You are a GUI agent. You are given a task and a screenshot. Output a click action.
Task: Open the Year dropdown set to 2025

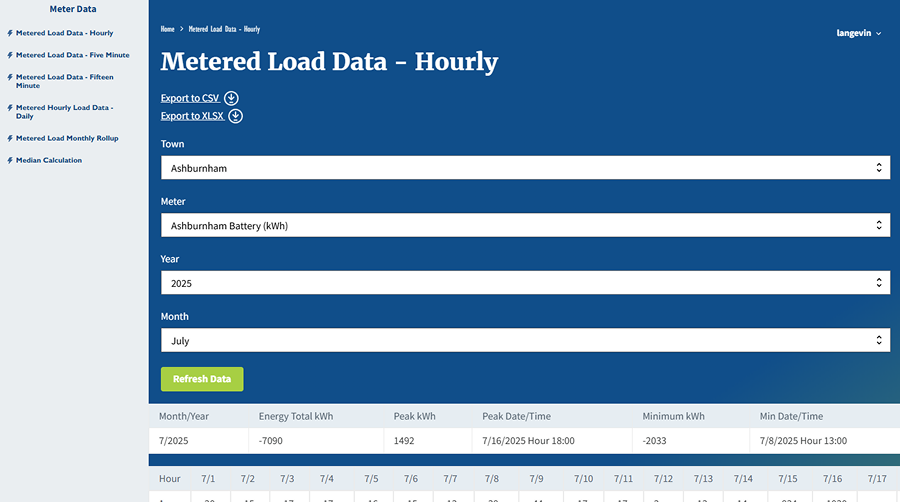[525, 283]
